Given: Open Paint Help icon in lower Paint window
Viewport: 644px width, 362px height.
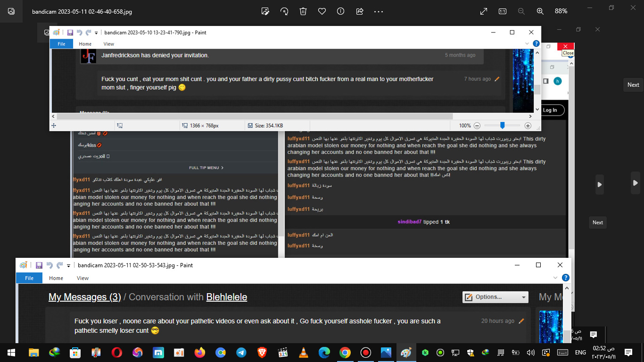Looking at the screenshot, I should 566,278.
